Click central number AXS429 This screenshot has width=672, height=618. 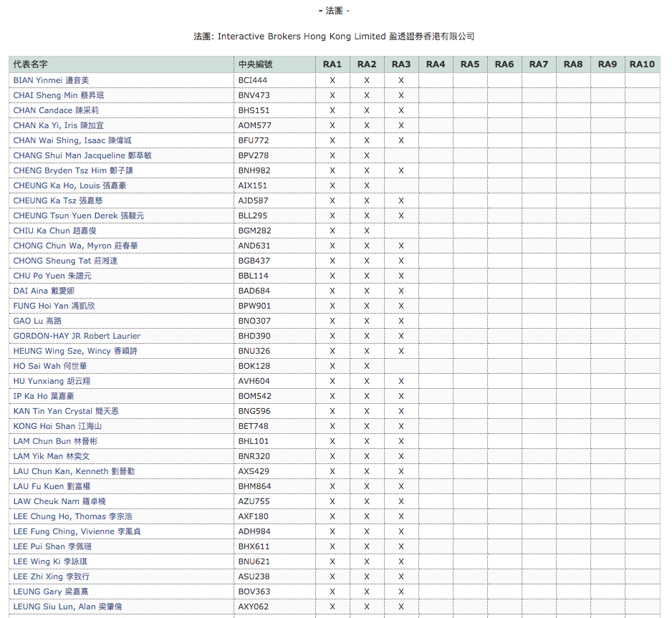tap(254, 470)
